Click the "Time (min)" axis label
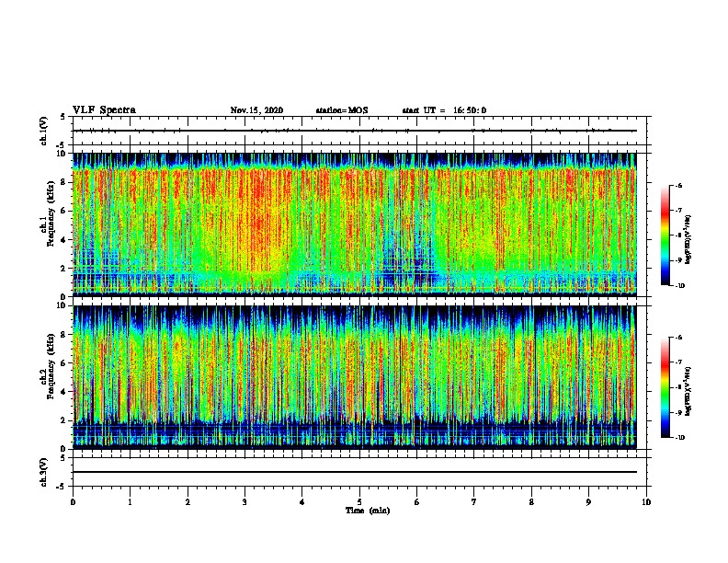The image size is (728, 563). point(368,511)
